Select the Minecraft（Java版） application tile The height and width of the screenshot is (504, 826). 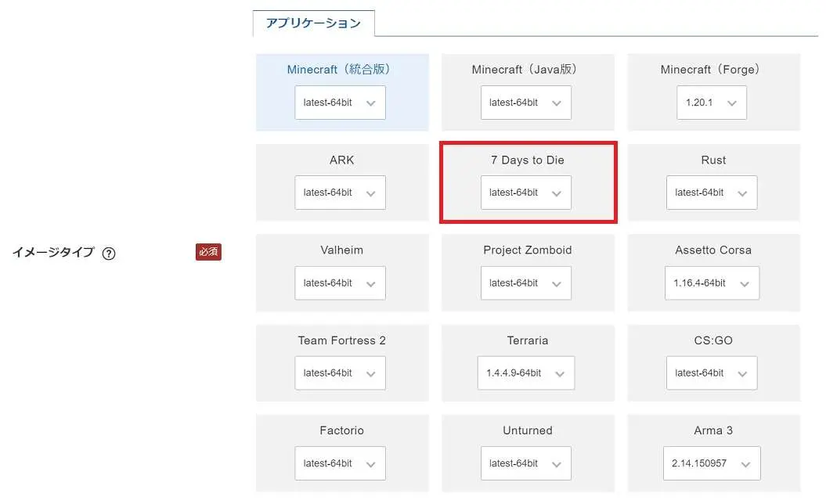click(525, 70)
